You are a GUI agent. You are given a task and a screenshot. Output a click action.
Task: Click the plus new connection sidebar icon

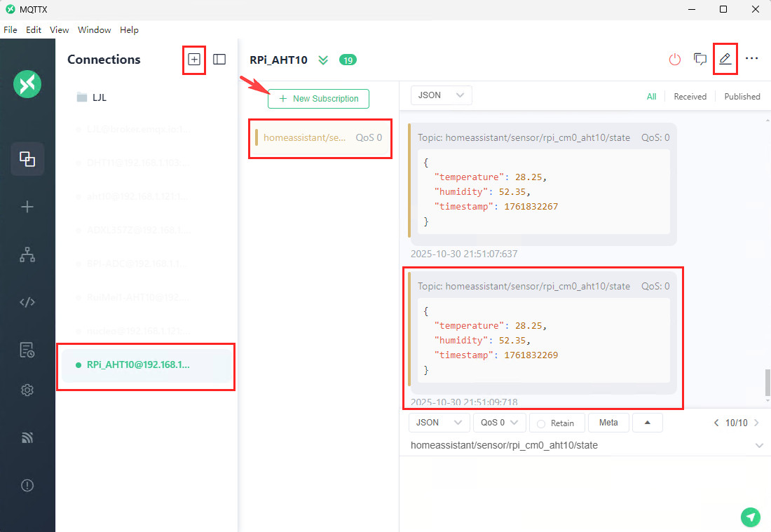click(27, 207)
